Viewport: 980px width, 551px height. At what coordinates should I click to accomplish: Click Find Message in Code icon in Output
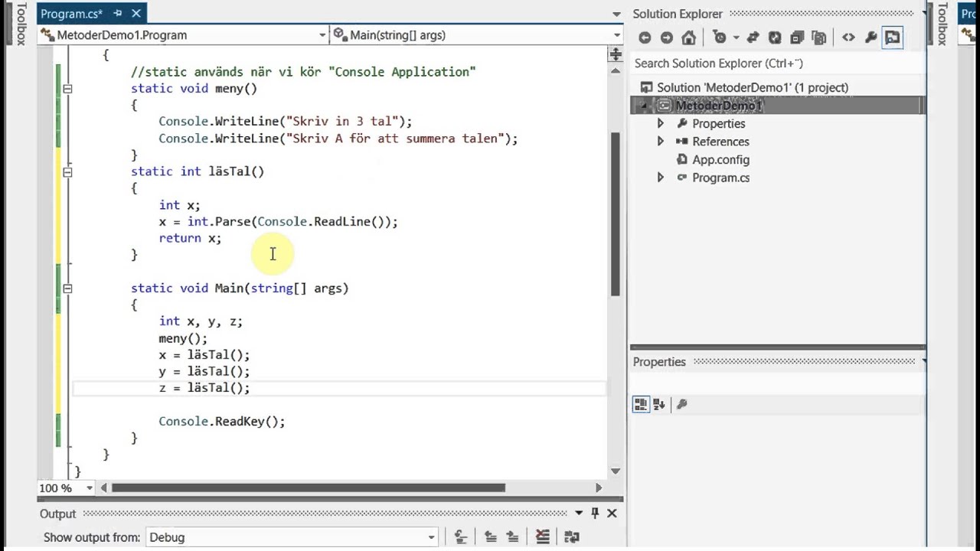[460, 537]
